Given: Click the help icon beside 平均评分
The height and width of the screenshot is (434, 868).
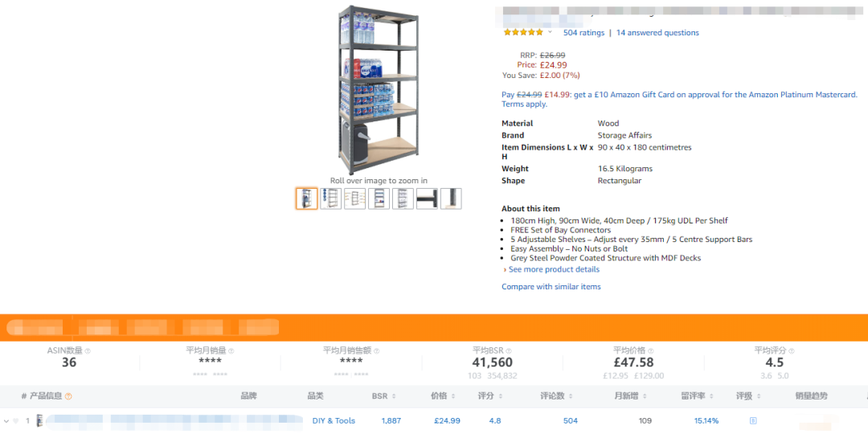Looking at the screenshot, I should pyautogui.click(x=792, y=351).
